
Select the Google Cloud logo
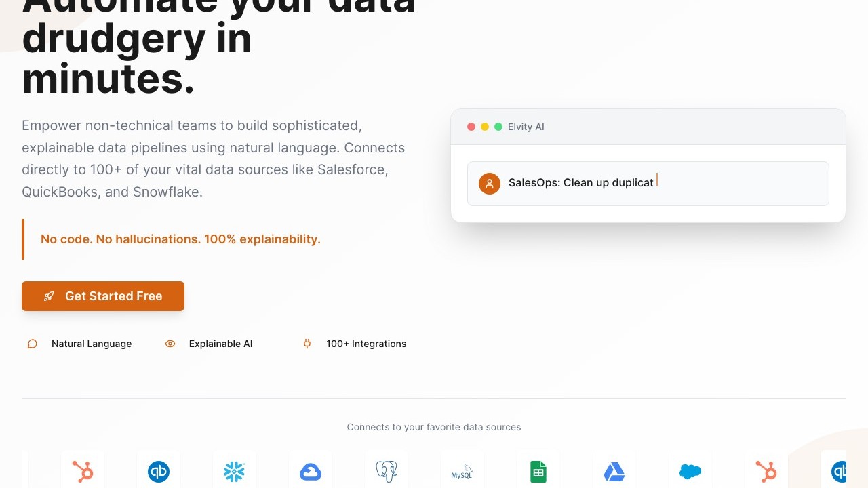coord(311,472)
